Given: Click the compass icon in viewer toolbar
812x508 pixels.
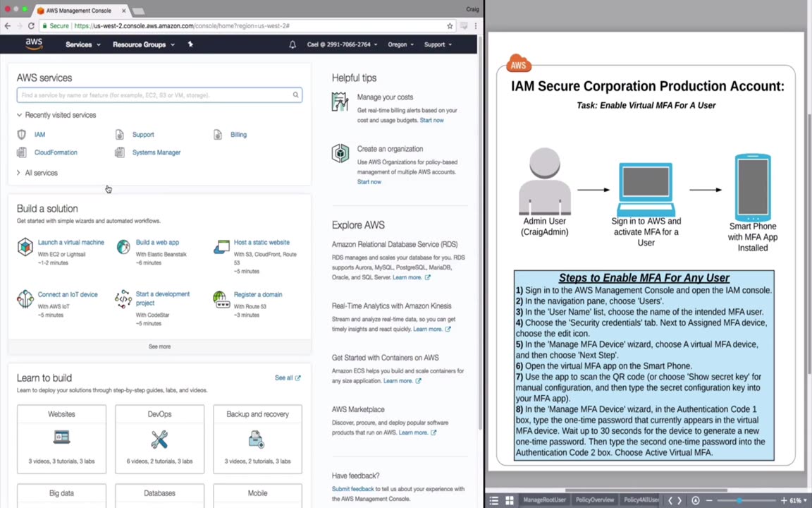Looking at the screenshot, I should pyautogui.click(x=696, y=500).
